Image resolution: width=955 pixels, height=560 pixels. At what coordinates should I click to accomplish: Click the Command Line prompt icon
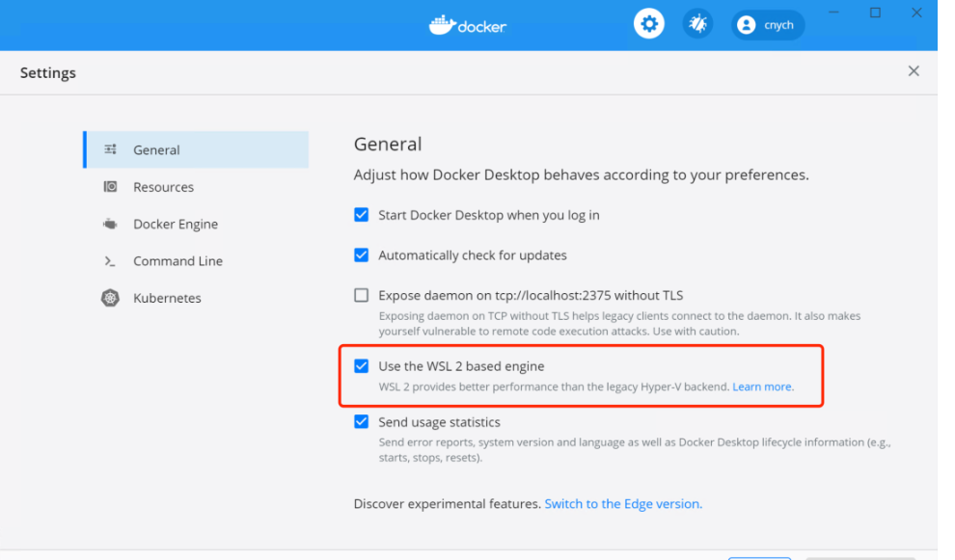click(110, 261)
